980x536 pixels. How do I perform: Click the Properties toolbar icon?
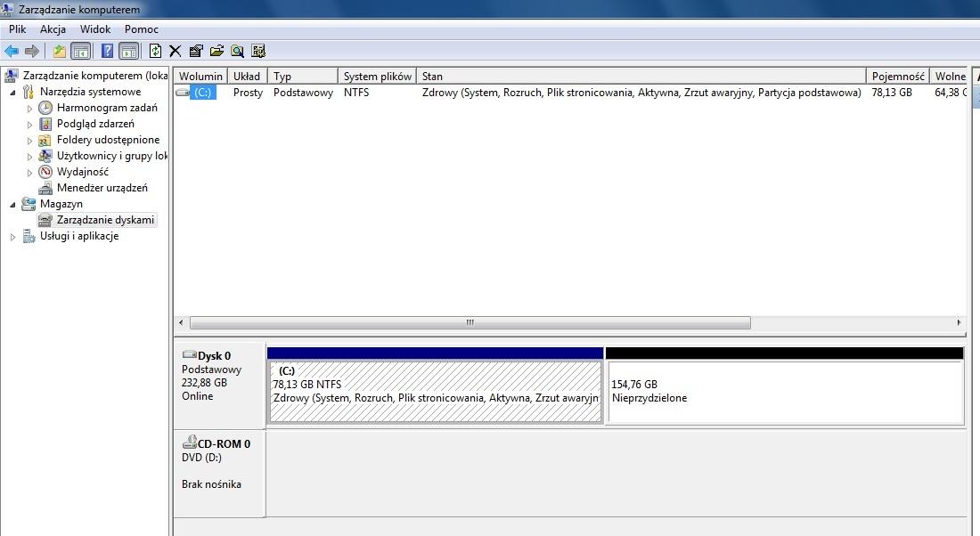click(x=196, y=51)
